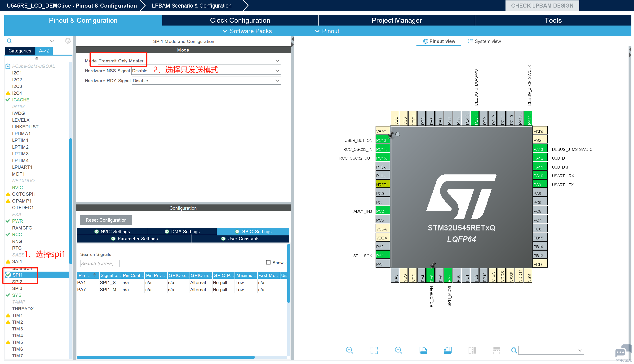Click the Signal column header in GPIO table
This screenshot has height=364, width=634.
(110, 275)
